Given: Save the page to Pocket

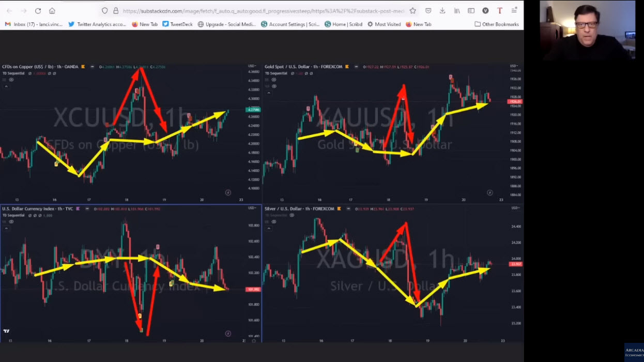Looking at the screenshot, I should [x=428, y=10].
